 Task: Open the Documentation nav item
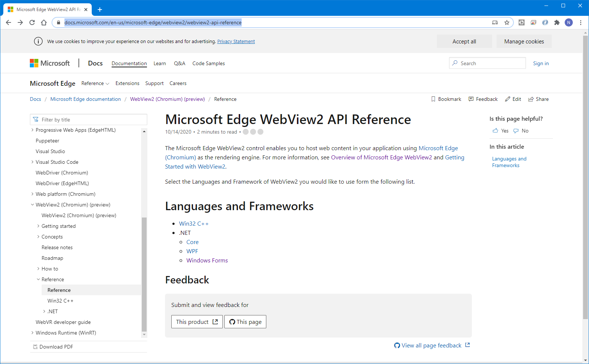(x=129, y=63)
